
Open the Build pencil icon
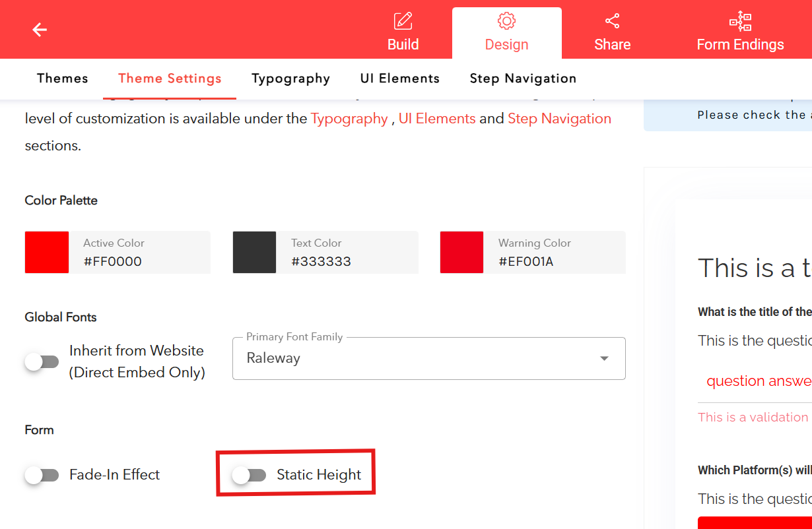click(x=403, y=21)
